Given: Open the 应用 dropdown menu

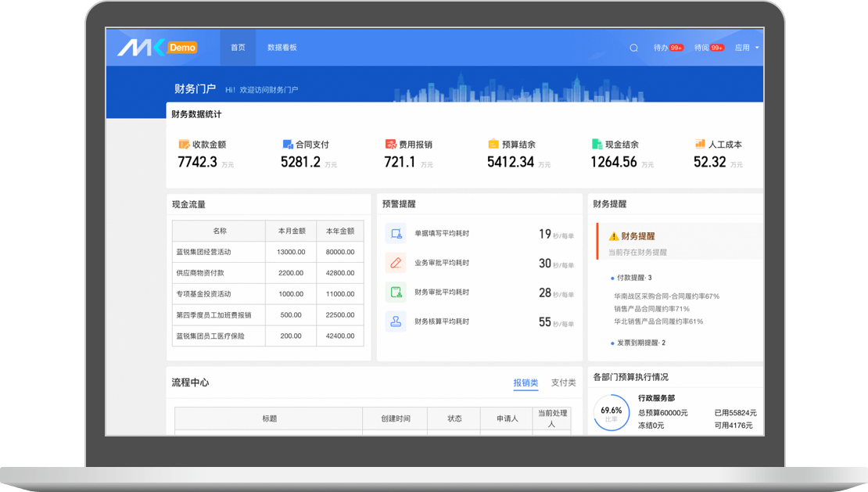Looking at the screenshot, I should [x=746, y=48].
